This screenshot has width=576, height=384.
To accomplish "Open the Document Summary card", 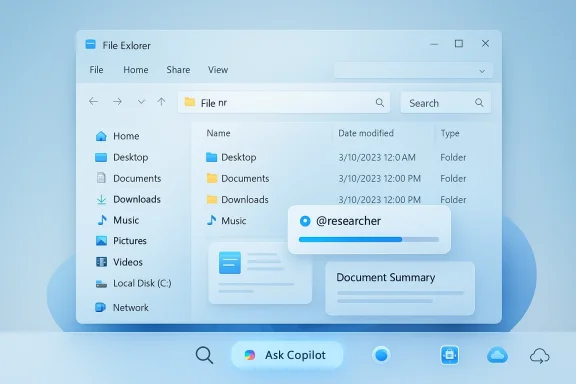I will (x=400, y=288).
